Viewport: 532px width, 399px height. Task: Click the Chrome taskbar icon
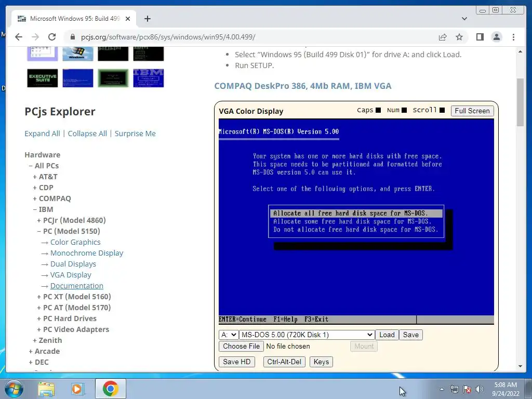click(111, 389)
